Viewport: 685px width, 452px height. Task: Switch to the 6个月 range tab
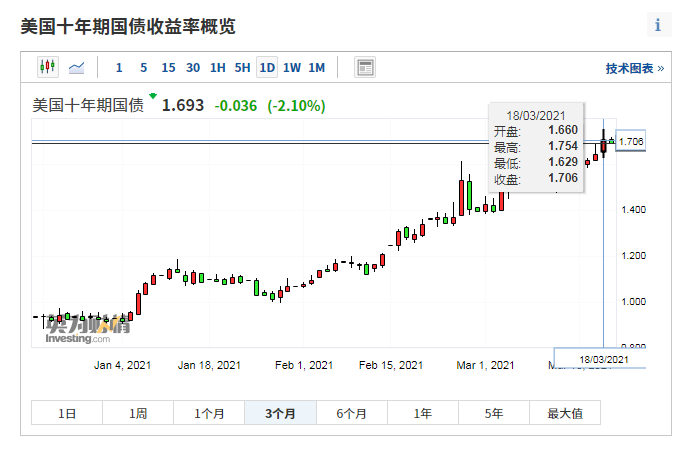tap(352, 413)
